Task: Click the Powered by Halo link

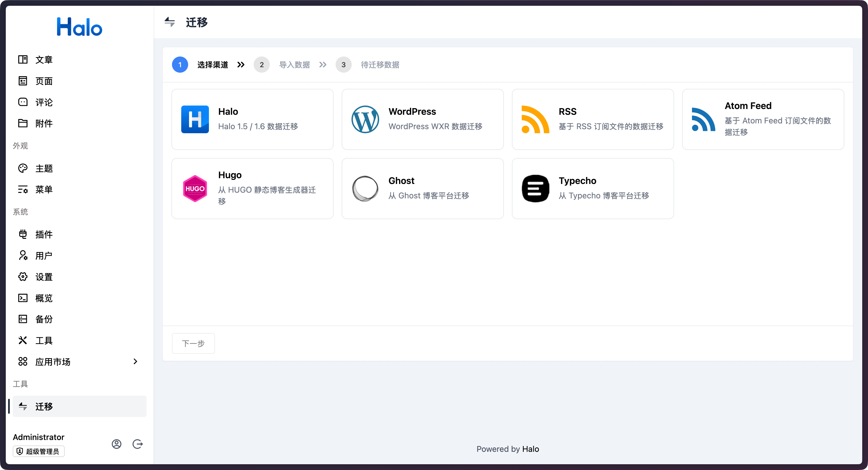Action: (x=508, y=449)
